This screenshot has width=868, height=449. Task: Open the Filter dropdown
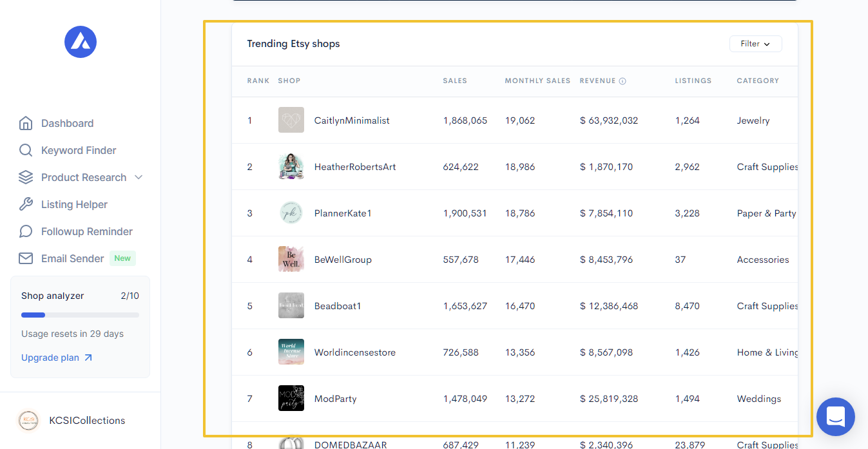(x=755, y=44)
